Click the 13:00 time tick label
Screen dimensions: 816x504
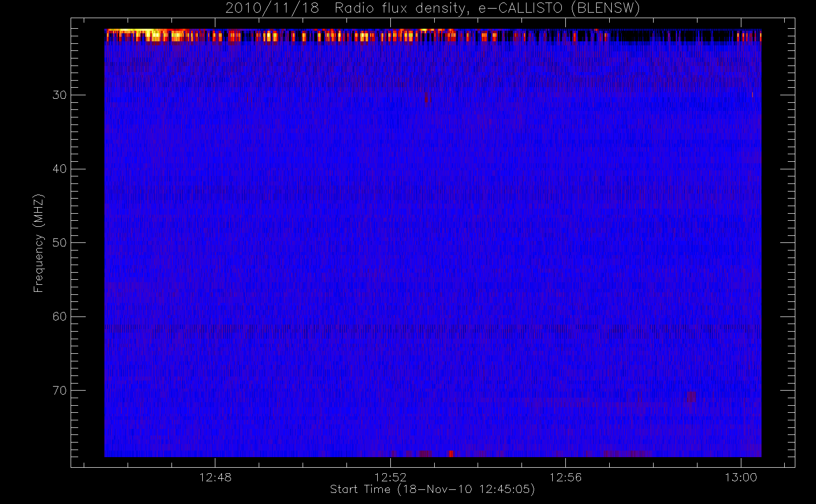(740, 477)
